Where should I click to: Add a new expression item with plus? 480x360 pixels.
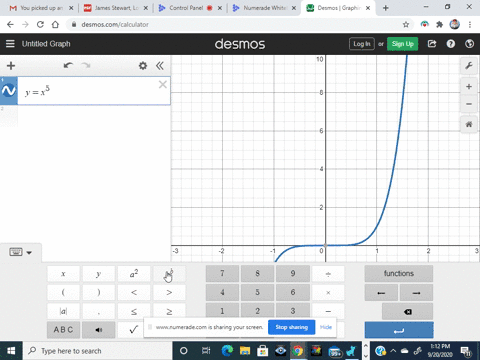11,66
